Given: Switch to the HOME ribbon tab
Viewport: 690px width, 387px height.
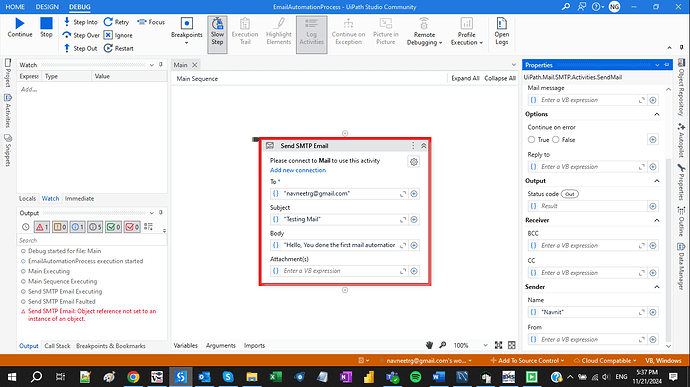Looking at the screenshot, I should pos(15,7).
